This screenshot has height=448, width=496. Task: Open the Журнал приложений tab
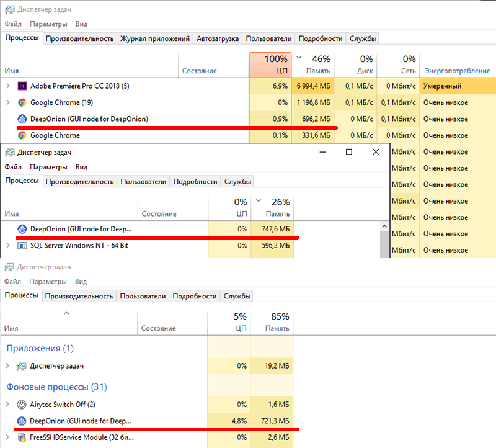click(155, 38)
